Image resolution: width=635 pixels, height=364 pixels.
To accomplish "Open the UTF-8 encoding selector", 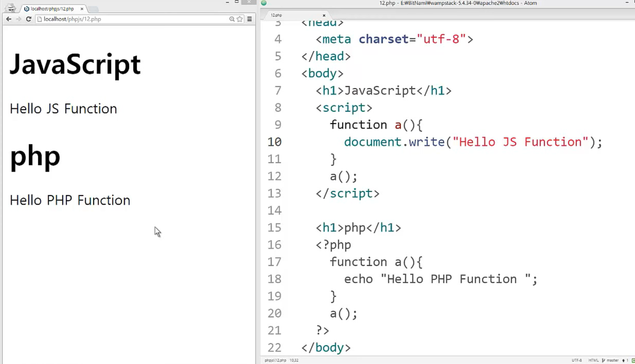I will pyautogui.click(x=577, y=360).
